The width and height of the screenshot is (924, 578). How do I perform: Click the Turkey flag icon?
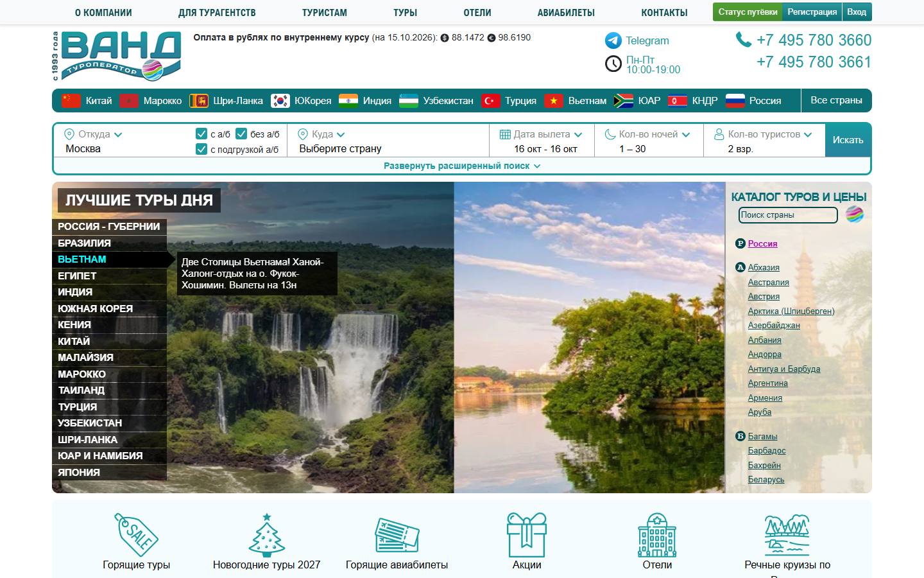click(x=491, y=101)
